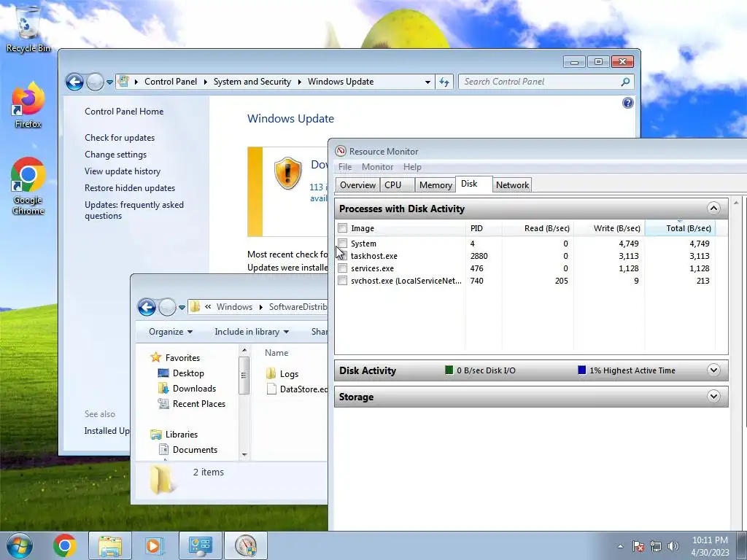The width and height of the screenshot is (747, 560).
Task: Show hidden system tray icons arrow
Action: [620, 546]
